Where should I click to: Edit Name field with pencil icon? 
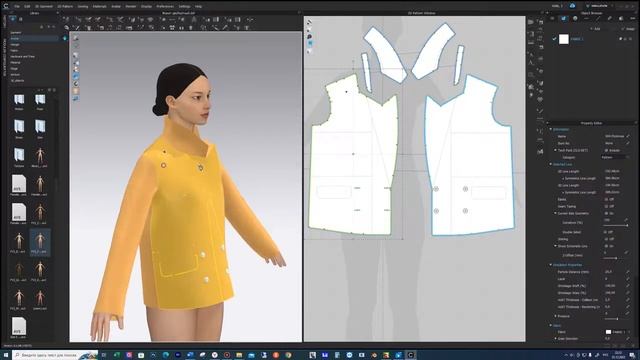(x=628, y=136)
